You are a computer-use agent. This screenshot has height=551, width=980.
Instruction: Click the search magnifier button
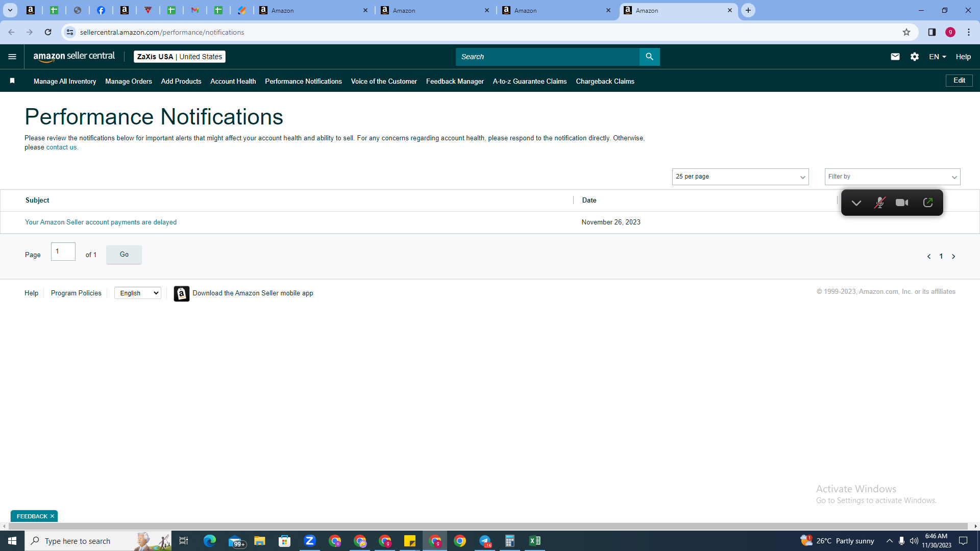pyautogui.click(x=649, y=57)
